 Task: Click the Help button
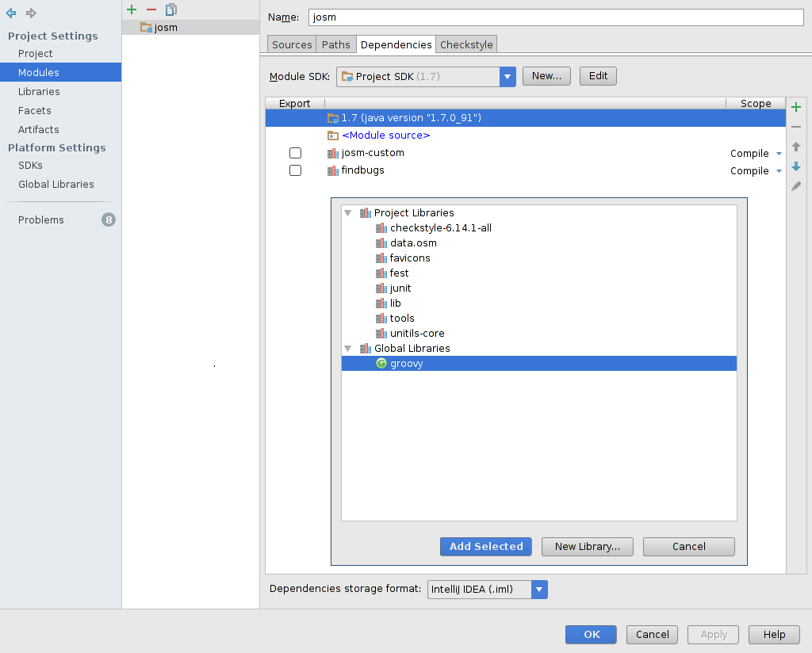pyautogui.click(x=774, y=634)
